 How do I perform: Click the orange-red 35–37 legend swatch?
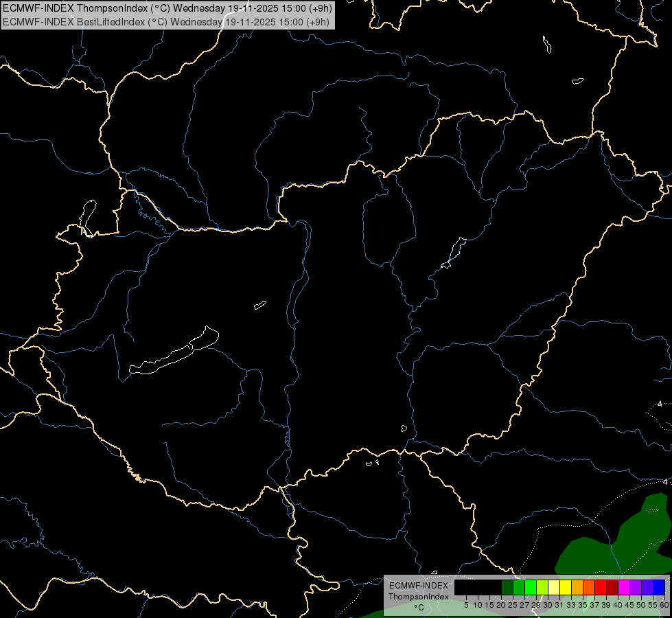click(x=589, y=587)
